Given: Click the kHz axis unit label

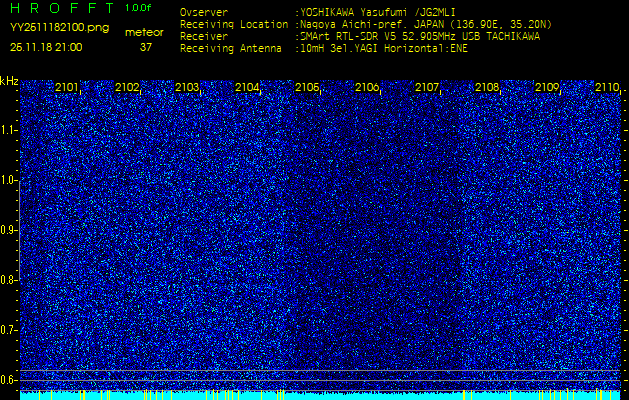Looking at the screenshot, I should point(9,81).
